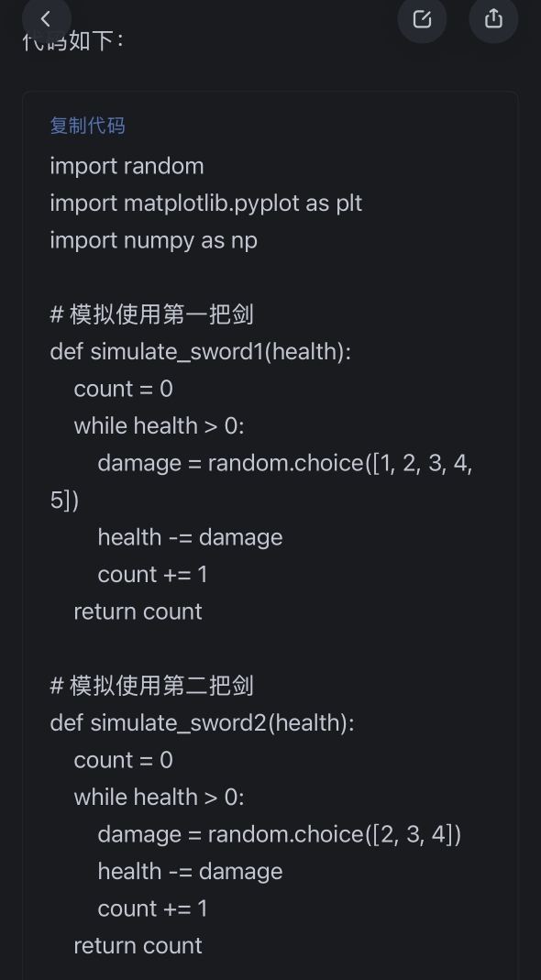Tap the 'def simulate_sword2(health):' line

click(202, 723)
